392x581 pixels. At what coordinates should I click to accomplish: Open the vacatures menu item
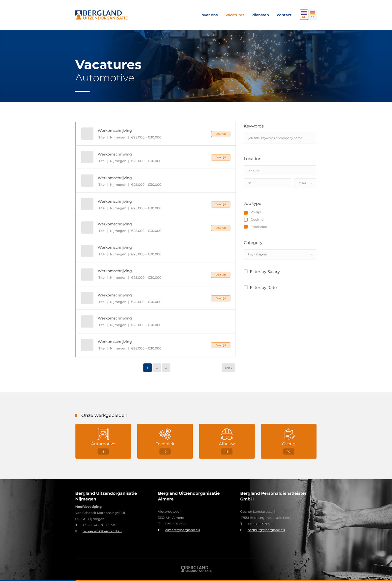click(x=235, y=15)
